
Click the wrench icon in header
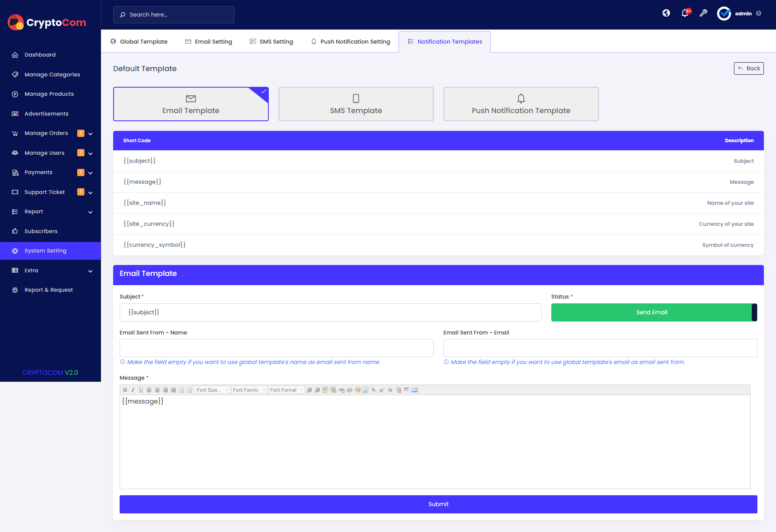(x=703, y=13)
